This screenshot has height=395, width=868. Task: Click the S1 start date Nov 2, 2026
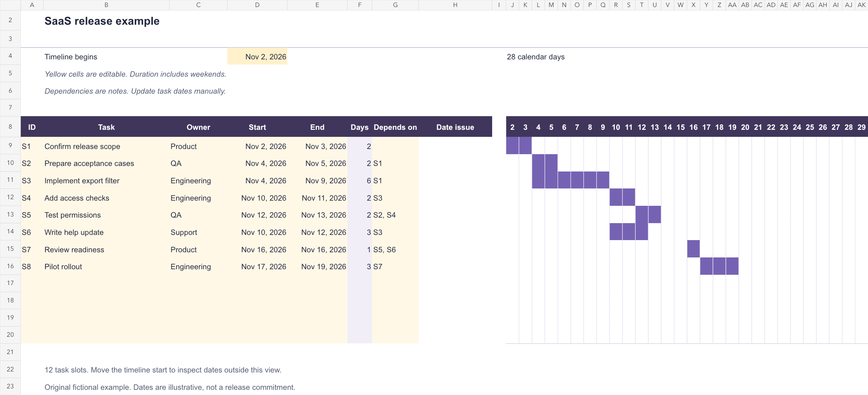coord(257,146)
